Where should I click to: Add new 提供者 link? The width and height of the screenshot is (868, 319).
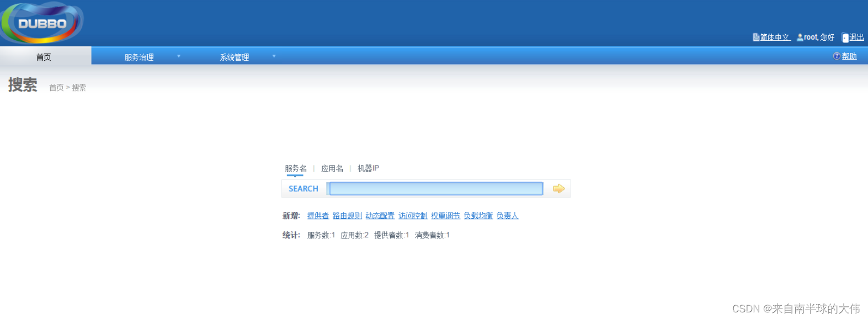tap(318, 216)
